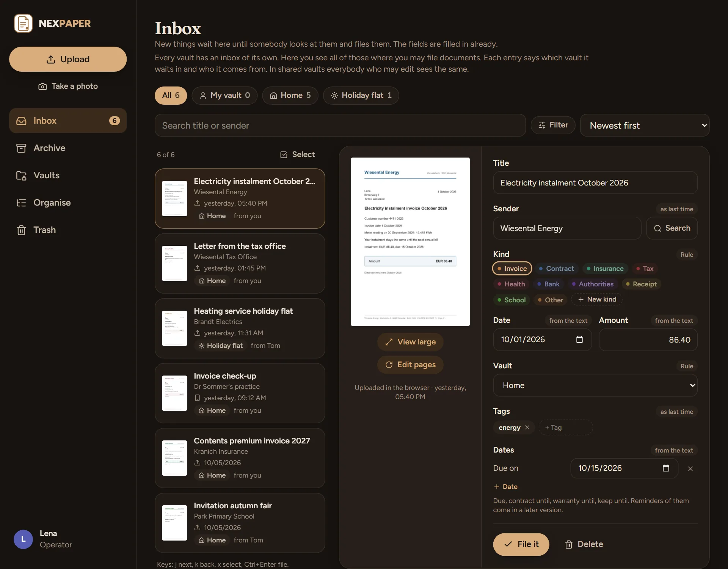Viewport: 728px width, 569px height.
Task: Open the Newest first sort dropdown
Action: click(645, 125)
